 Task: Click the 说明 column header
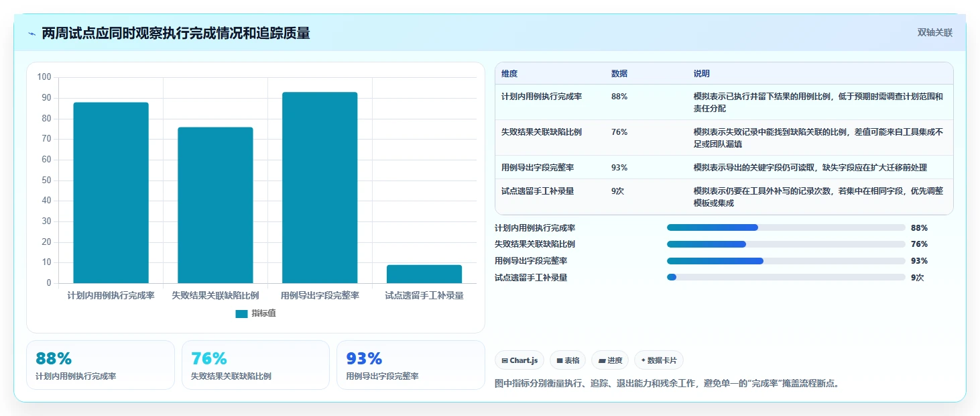coord(702,74)
